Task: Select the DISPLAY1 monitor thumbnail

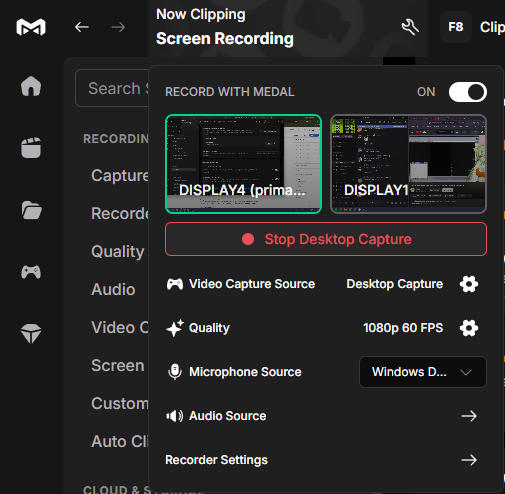Action: pyautogui.click(x=408, y=164)
